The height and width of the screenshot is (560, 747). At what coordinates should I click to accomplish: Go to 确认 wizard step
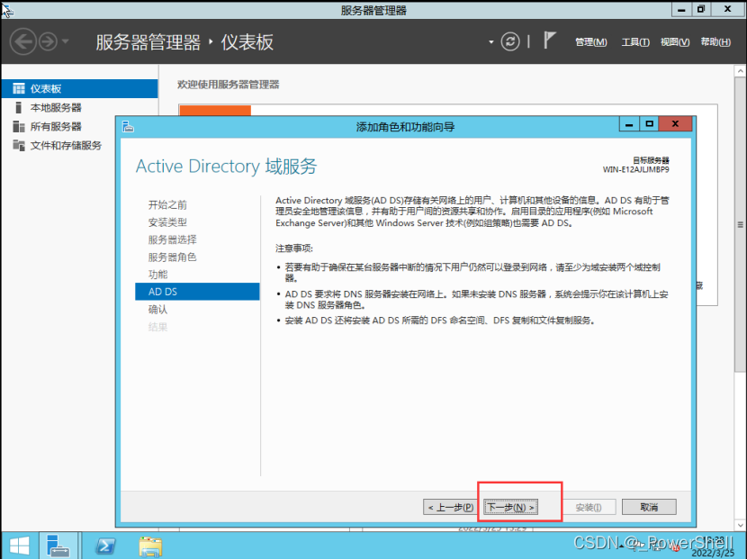click(157, 310)
